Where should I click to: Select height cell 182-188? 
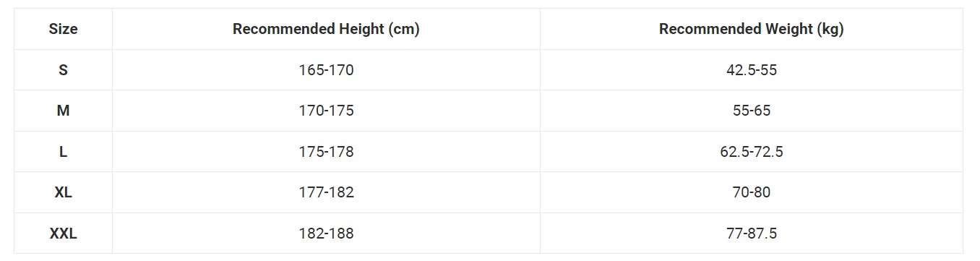coord(326,234)
